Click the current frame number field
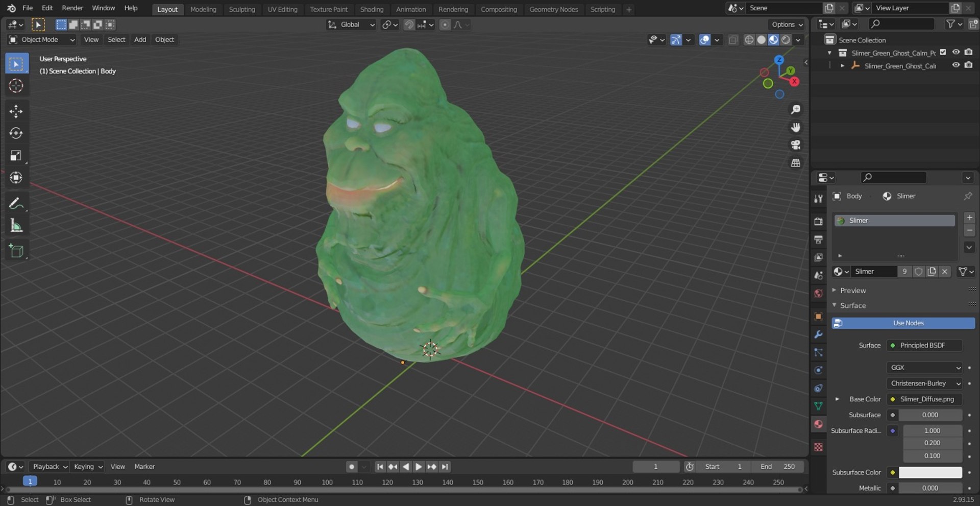The height and width of the screenshot is (506, 980). (656, 467)
